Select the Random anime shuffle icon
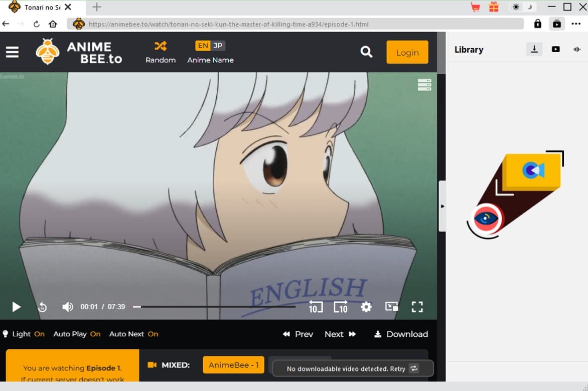 tap(160, 45)
